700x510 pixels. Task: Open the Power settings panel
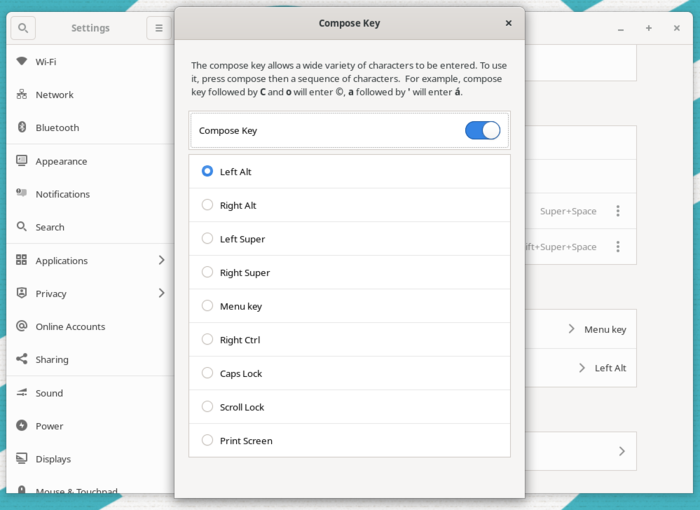click(90, 426)
